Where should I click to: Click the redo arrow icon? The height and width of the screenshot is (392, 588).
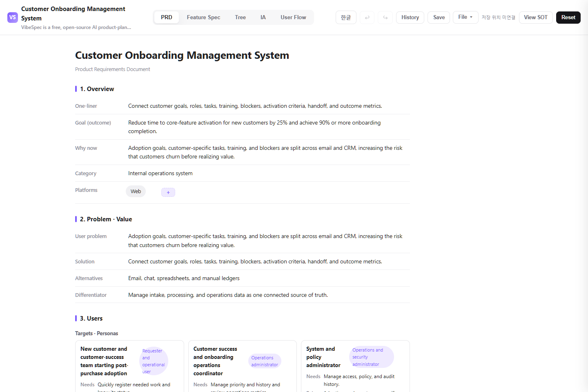[x=385, y=18]
